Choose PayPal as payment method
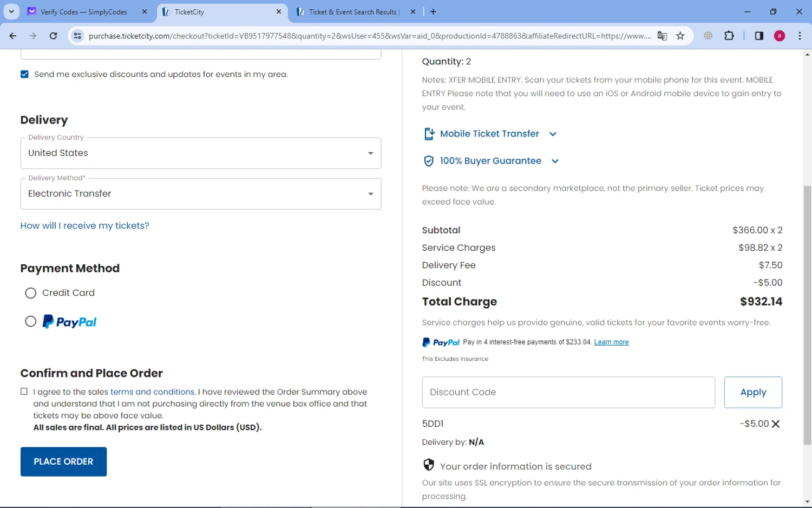The width and height of the screenshot is (812, 508). [x=31, y=322]
